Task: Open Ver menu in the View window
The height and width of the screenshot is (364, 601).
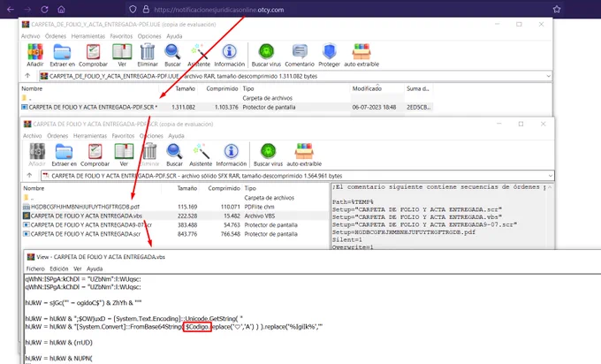Action: tap(78, 269)
